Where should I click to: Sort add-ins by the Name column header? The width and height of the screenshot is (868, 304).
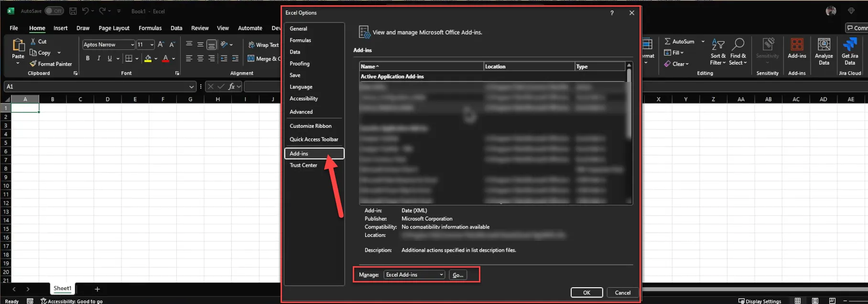(421, 67)
